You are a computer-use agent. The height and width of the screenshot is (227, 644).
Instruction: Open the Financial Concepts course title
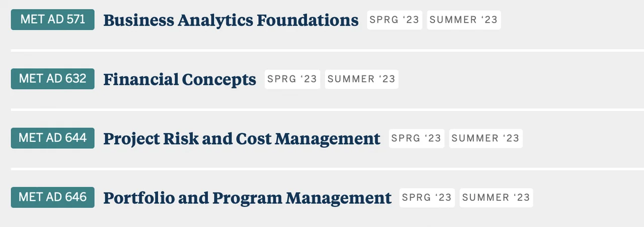(180, 79)
